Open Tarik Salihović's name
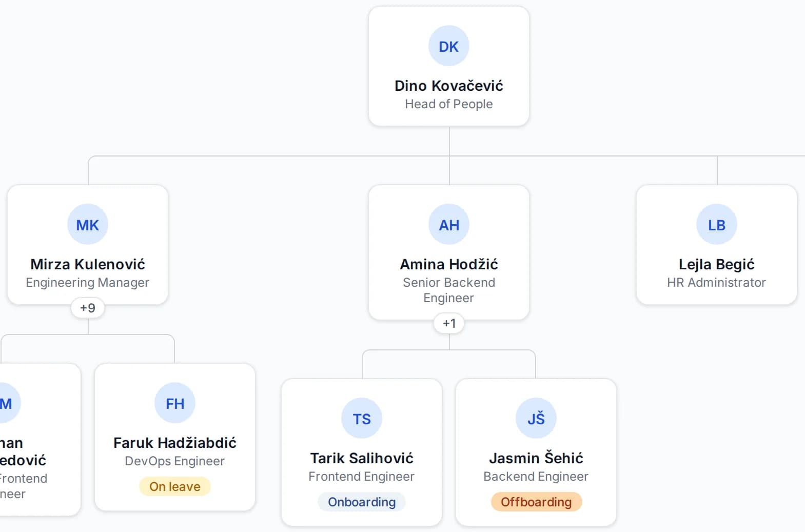The image size is (805, 532). (362, 458)
